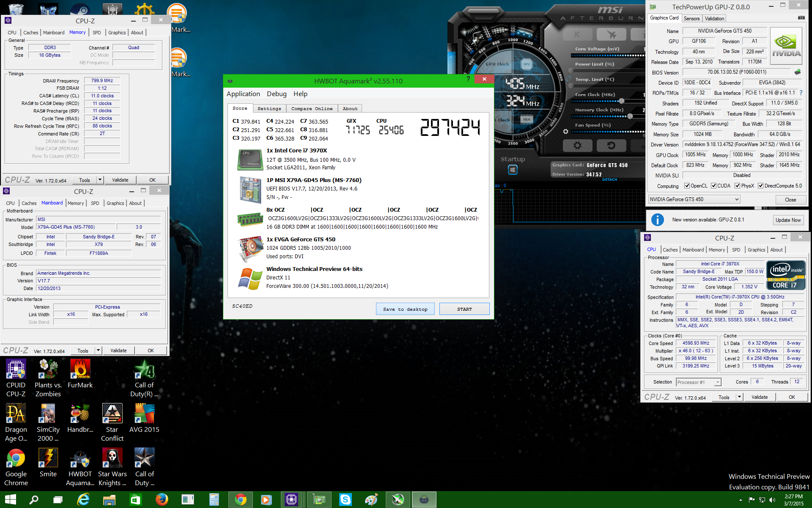Open the CPUID CPU-Z desktop shortcut

coord(16,378)
